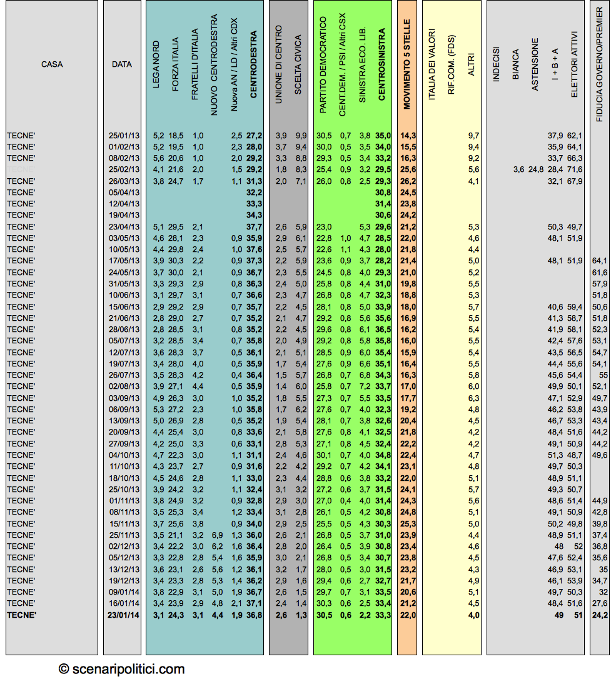Click Unione di Centro 3,9 in 25/01/13 row
The width and height of the screenshot is (616, 684).
click(x=281, y=136)
